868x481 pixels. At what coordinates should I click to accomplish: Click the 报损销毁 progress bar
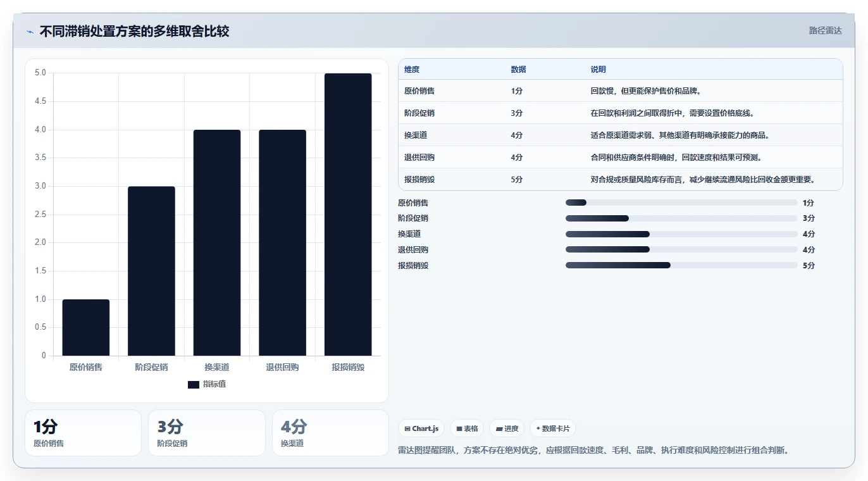pos(681,265)
